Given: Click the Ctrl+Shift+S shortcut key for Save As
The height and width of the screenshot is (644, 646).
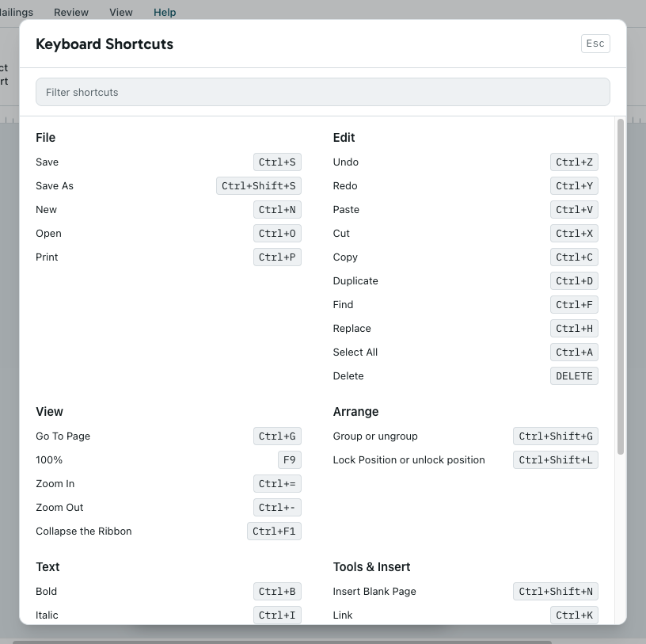Looking at the screenshot, I should 259,186.
